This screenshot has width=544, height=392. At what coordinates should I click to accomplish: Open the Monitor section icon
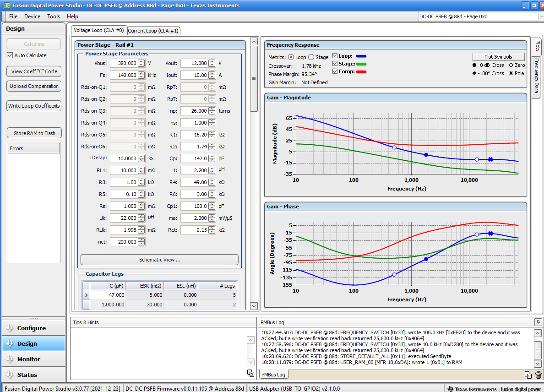pyautogui.click(x=9, y=359)
